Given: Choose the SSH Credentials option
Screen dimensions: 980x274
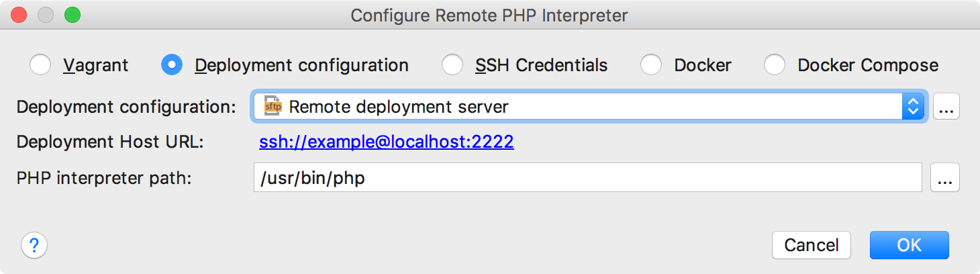Looking at the screenshot, I should pos(526,65).
